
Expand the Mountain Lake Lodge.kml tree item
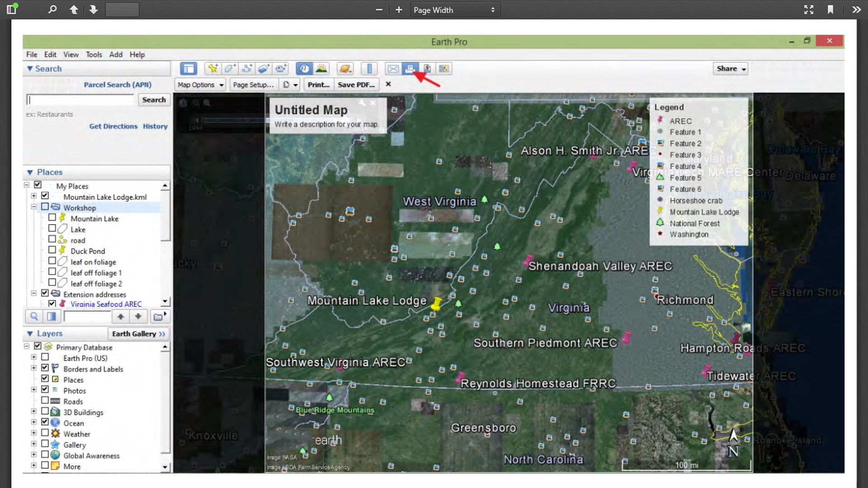(34, 196)
